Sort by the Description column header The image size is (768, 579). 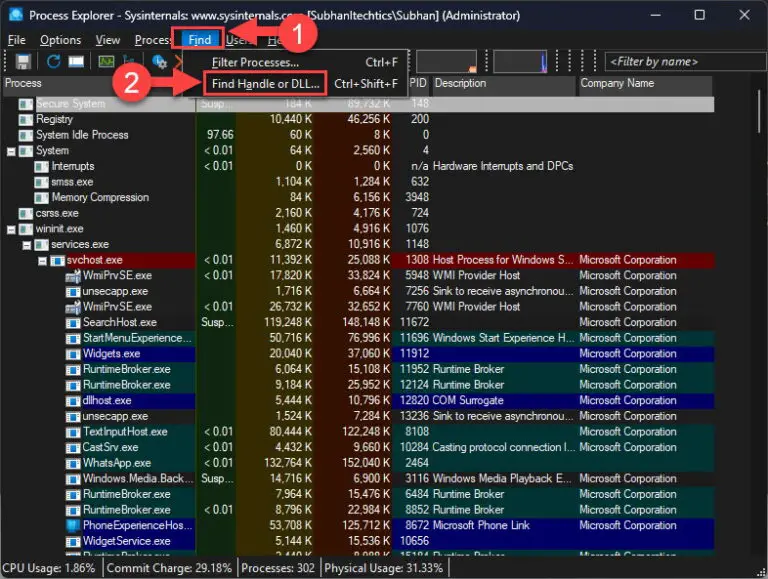click(x=460, y=84)
